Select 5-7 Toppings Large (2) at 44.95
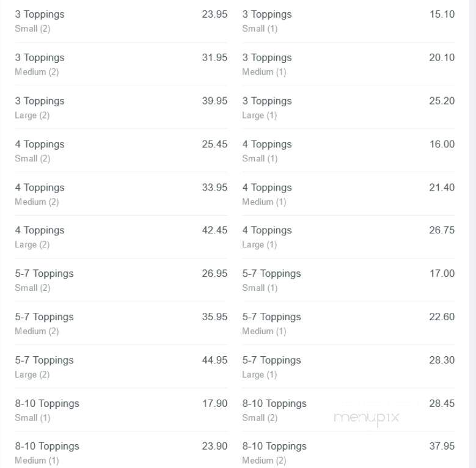 coord(121,367)
